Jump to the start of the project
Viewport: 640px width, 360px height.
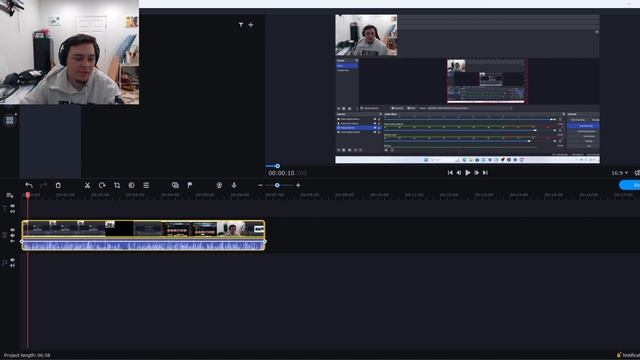tap(450, 173)
